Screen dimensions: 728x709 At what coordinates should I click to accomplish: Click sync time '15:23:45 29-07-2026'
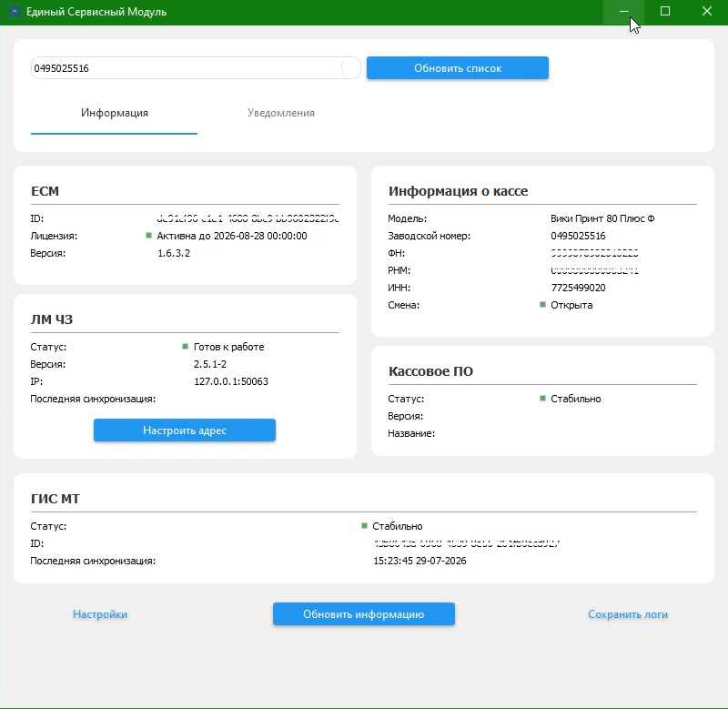coord(420,561)
